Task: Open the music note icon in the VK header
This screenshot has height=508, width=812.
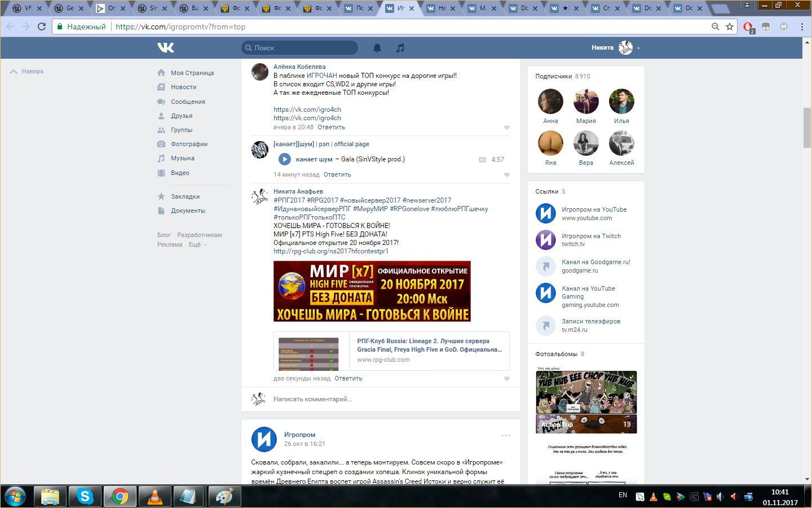Action: (400, 48)
